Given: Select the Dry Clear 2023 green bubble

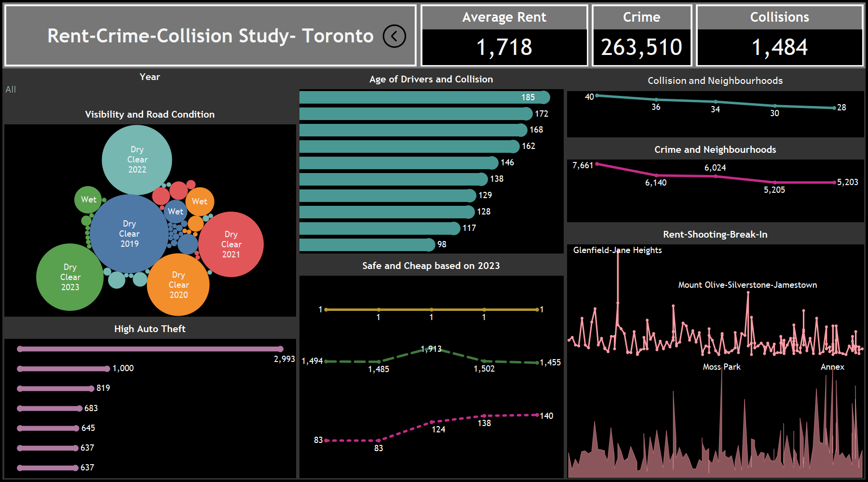Looking at the screenshot, I should click(x=70, y=277).
